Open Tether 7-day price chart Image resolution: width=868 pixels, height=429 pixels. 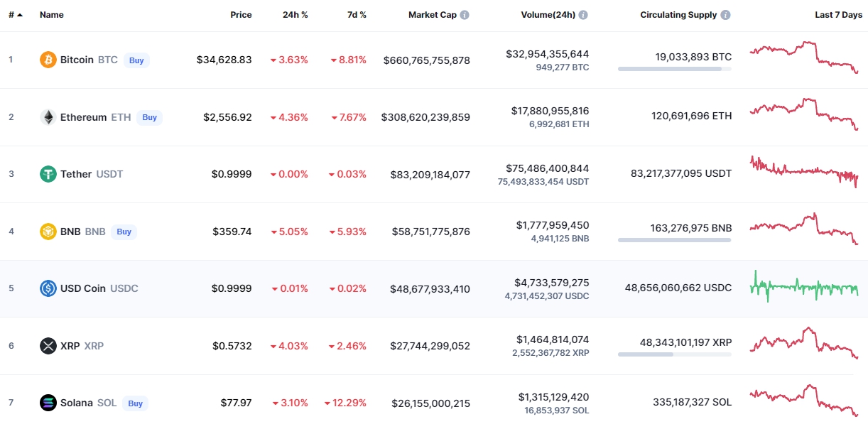tap(804, 171)
